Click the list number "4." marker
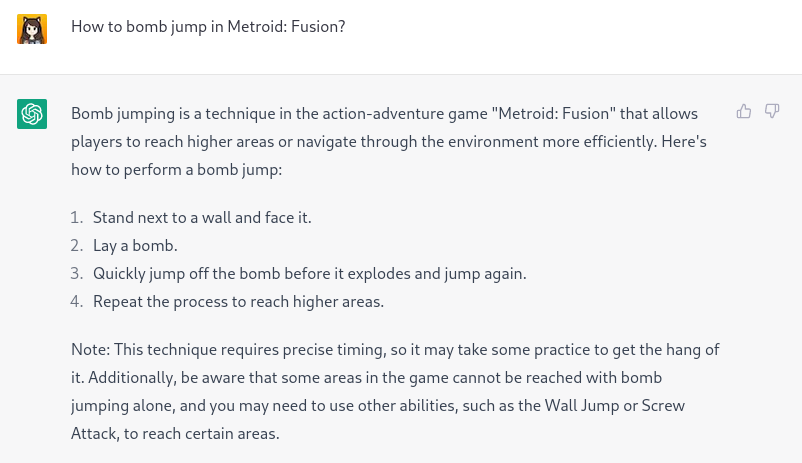The height and width of the screenshot is (463, 802). click(x=77, y=301)
